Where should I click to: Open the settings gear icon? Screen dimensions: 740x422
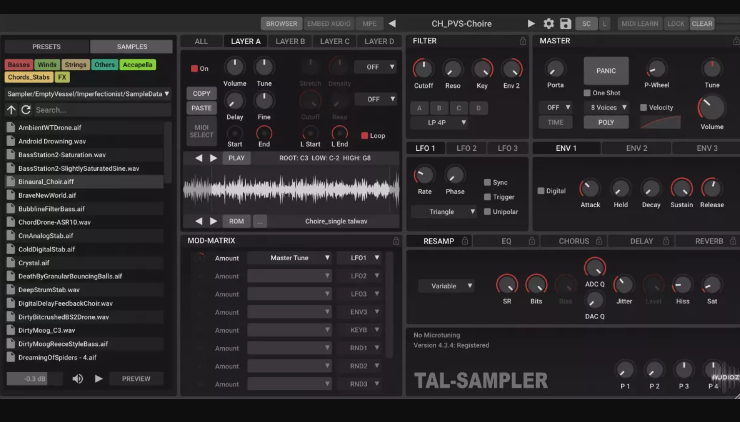click(548, 24)
